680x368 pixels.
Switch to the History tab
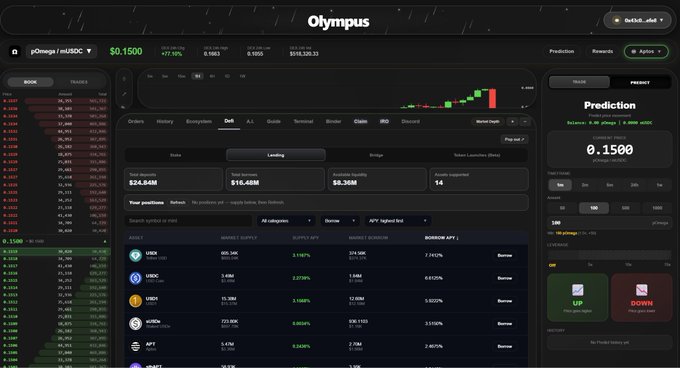[165, 122]
